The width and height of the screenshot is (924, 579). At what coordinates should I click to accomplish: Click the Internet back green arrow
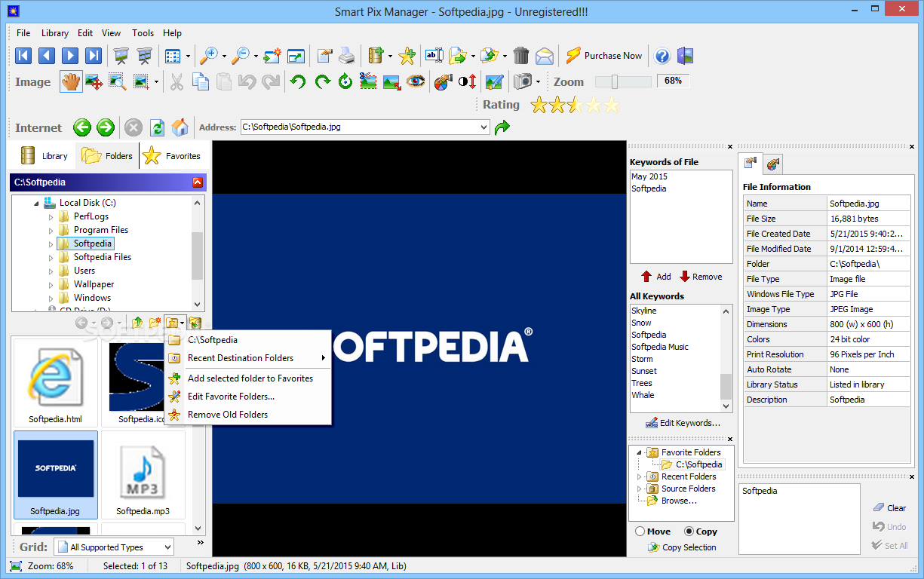coord(82,127)
